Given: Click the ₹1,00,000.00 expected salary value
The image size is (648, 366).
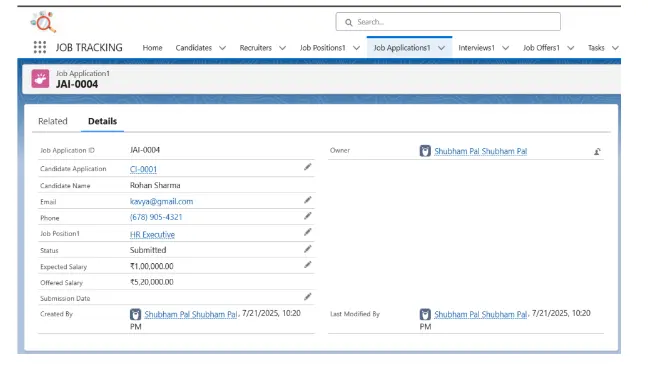Looking at the screenshot, I should (152, 266).
